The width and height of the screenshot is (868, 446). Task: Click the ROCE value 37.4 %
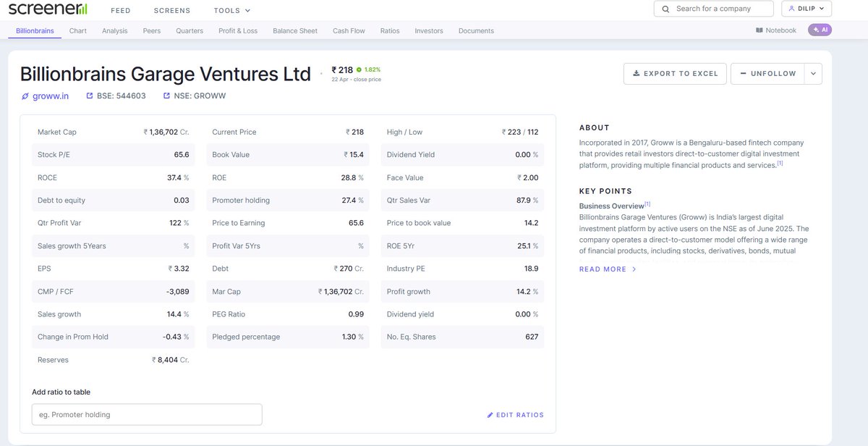178,177
